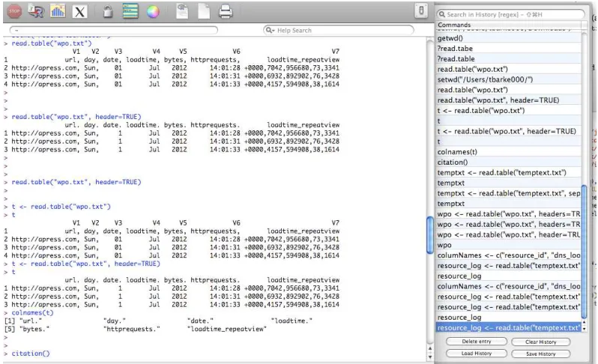This screenshot has height=364, width=598.
Task: Select the getwd() history entry
Action: [508, 38]
